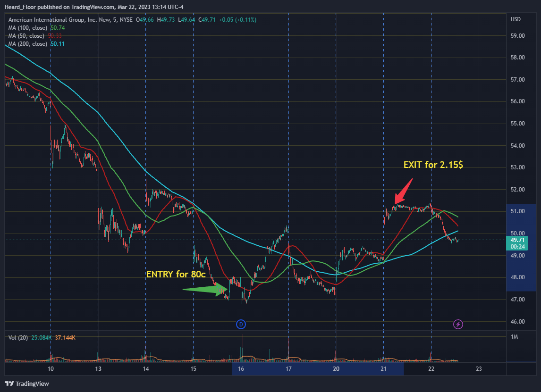Click the volume average value 37.144K
Viewport: 541px width, 392px height.
click(65, 338)
